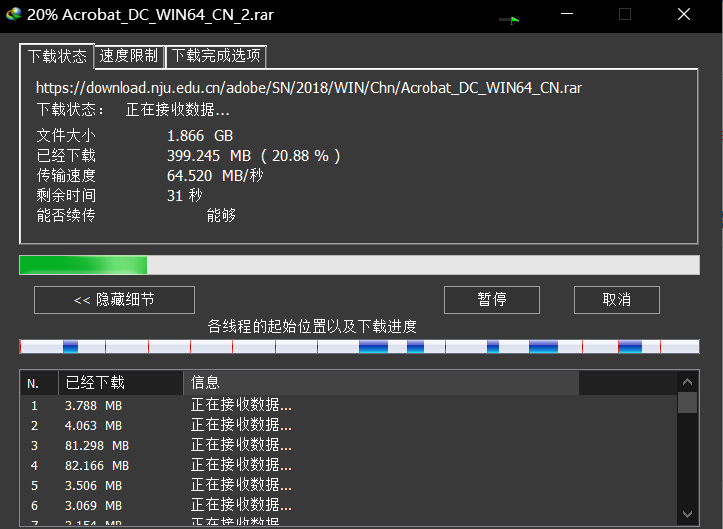The height and width of the screenshot is (529, 723).
Task: Click the IDM app icon in title bar
Action: pos(14,14)
